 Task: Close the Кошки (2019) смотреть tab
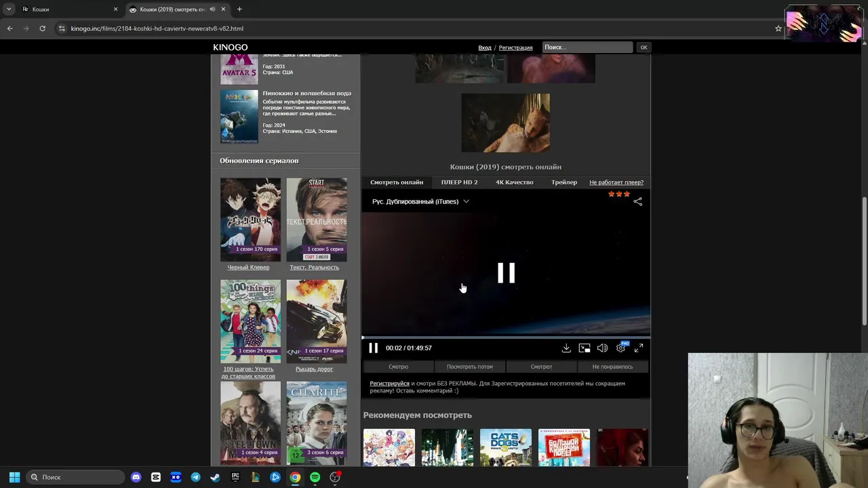coord(223,9)
